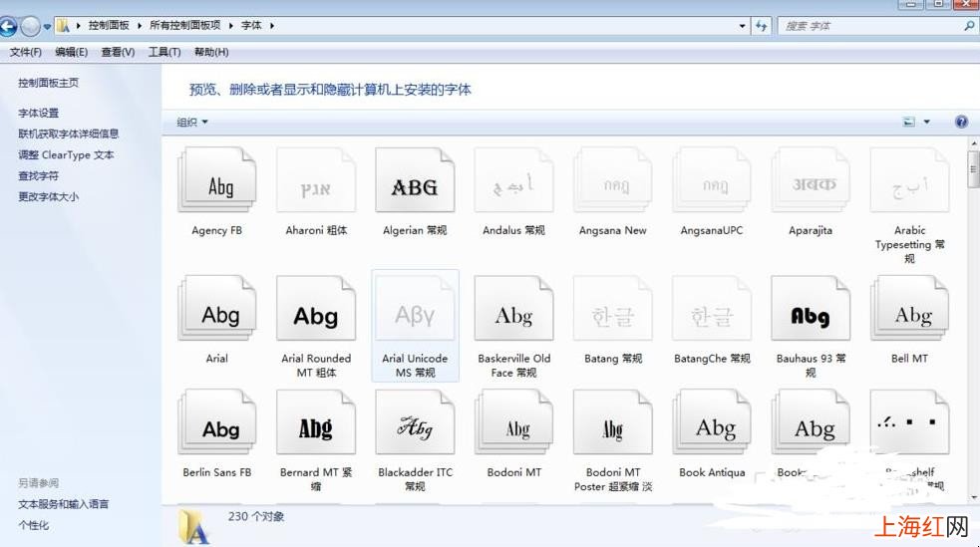Select the Book Antiqua font icon

pos(711,422)
